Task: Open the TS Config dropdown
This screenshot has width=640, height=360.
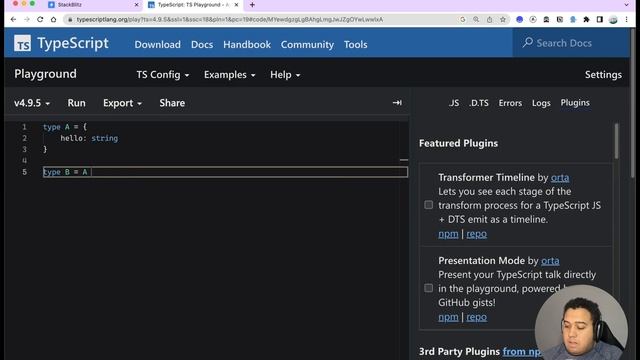Action: tap(162, 75)
